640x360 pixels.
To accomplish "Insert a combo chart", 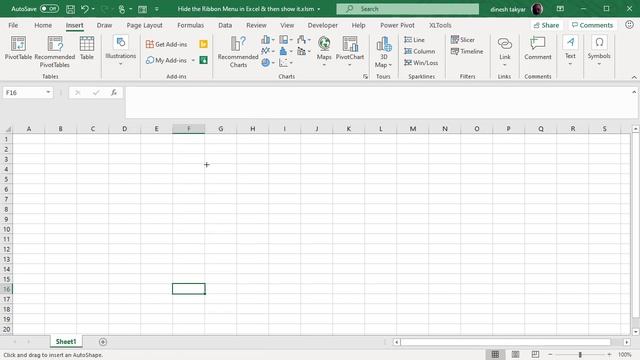I will pos(304,51).
